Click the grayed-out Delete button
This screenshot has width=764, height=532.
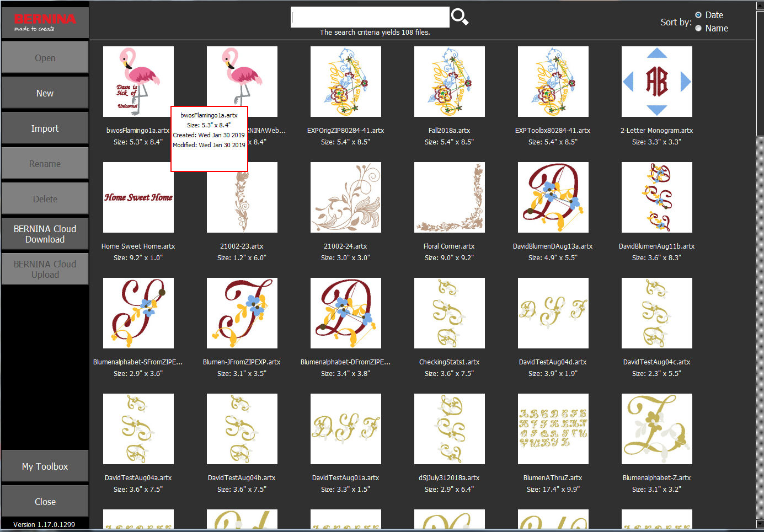[x=45, y=199]
